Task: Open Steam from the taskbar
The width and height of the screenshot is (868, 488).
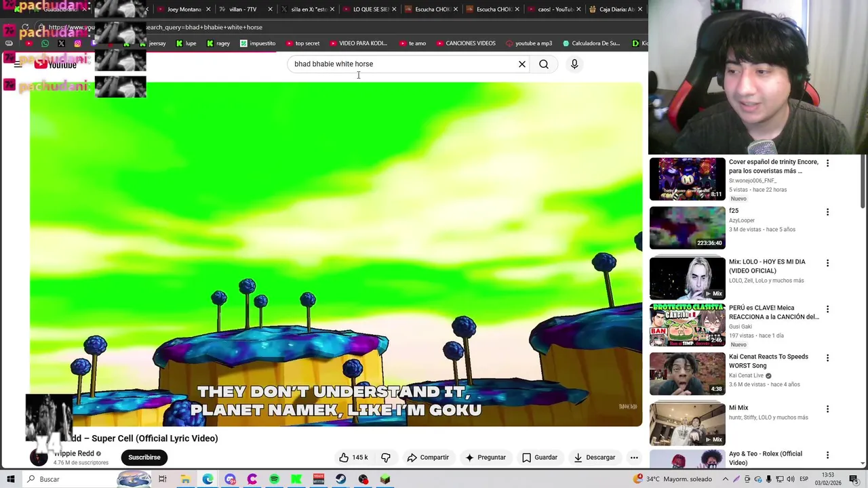Action: (340, 479)
